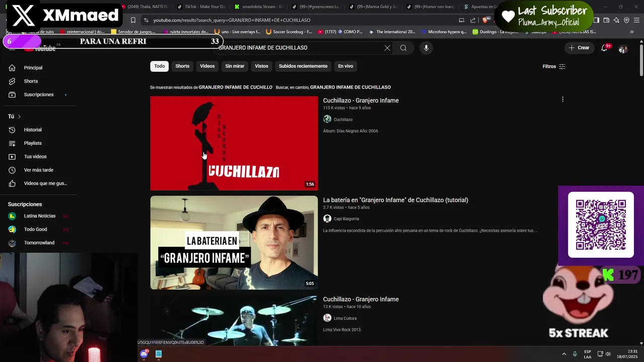644x362 pixels.
Task: Click the Crear button
Action: [x=579, y=48]
